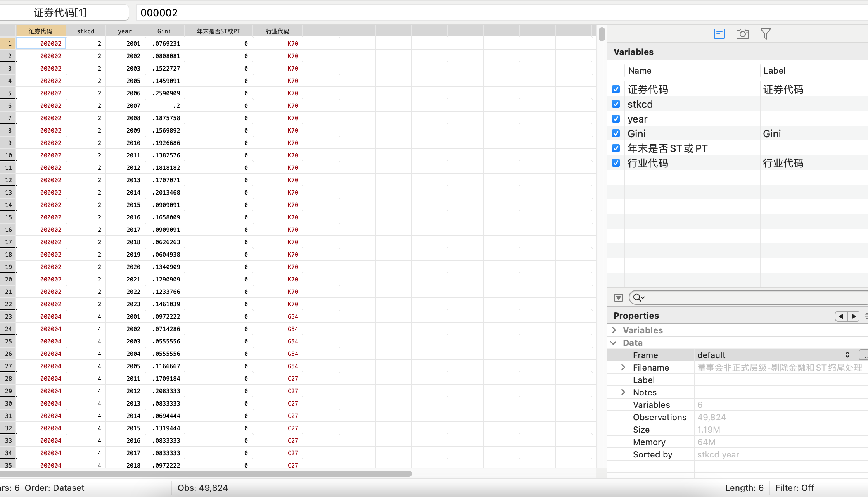
Task: Go to next variable properties arrow
Action: 854,316
